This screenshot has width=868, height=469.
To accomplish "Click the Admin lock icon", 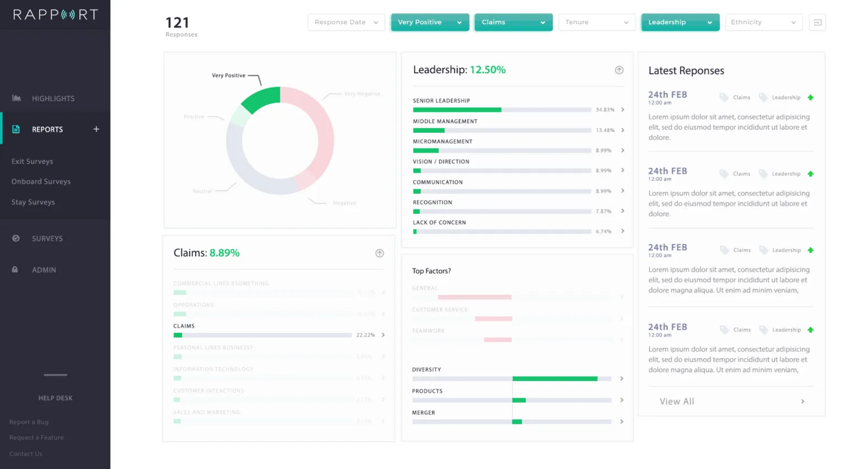I will (15, 269).
